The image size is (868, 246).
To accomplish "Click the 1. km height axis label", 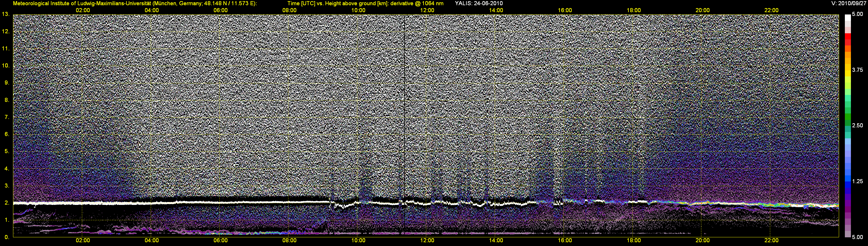I will [x=7, y=220].
